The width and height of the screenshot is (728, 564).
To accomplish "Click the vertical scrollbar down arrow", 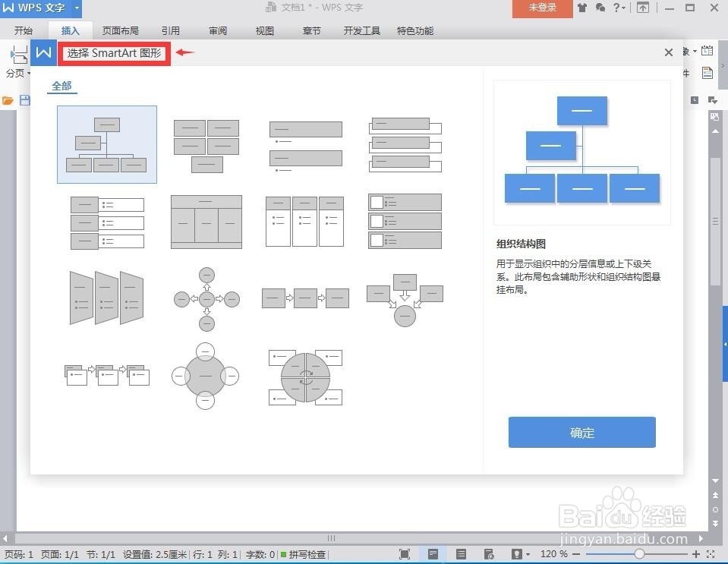I will click(715, 481).
